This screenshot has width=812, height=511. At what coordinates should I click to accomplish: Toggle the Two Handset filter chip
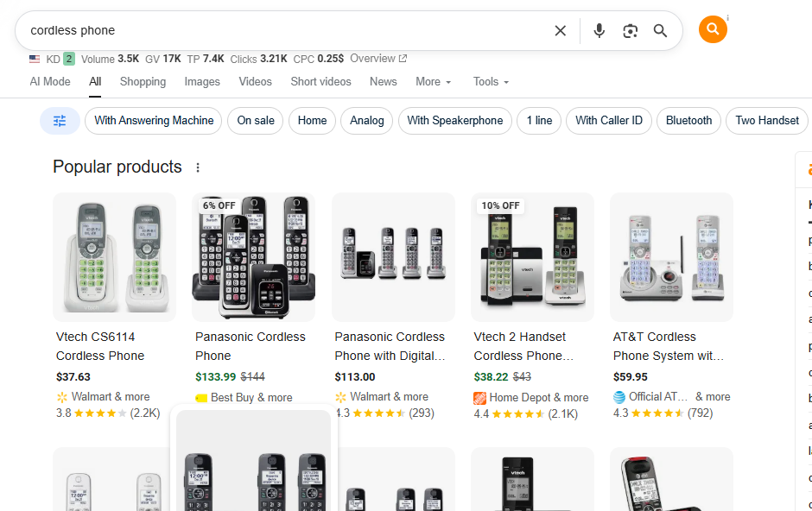[766, 121]
